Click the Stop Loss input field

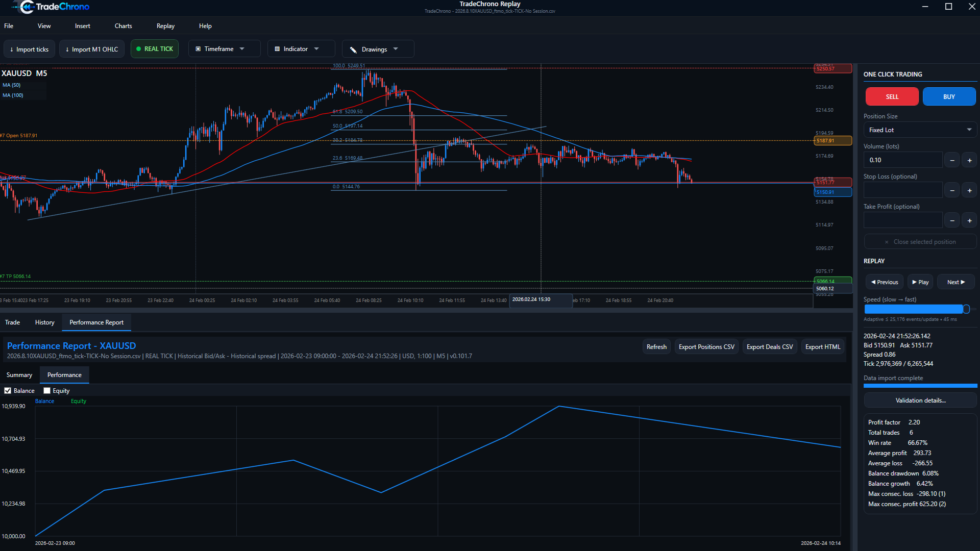[903, 190]
